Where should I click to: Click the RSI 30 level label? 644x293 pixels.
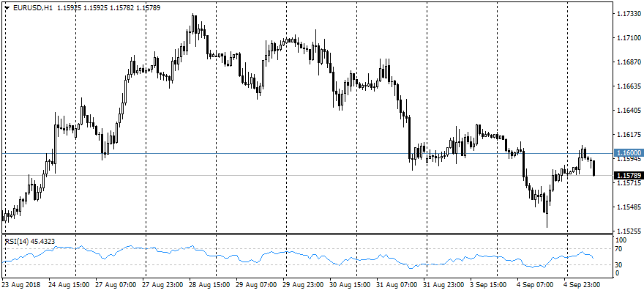618,264
